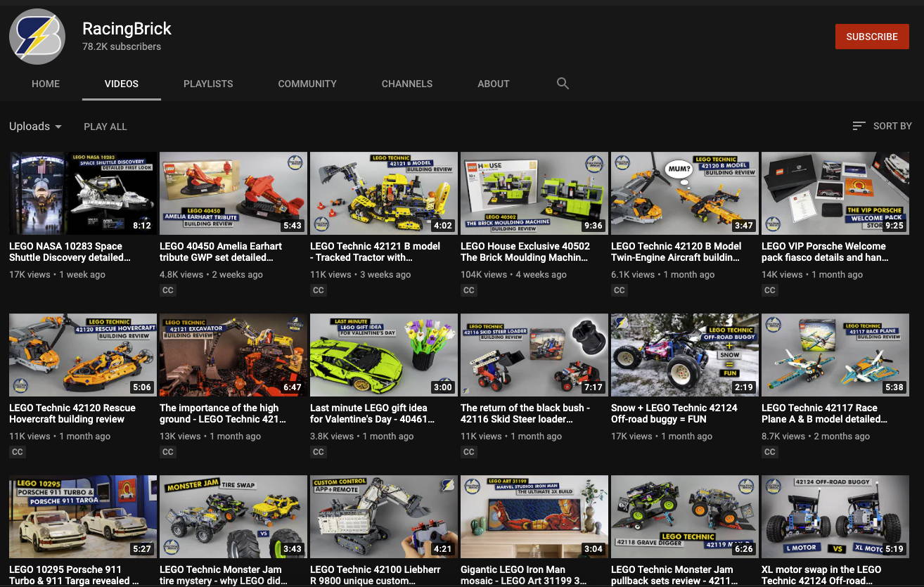
Task: Open LEGO 40450 Amelia Earhart title link
Action: click(221, 252)
